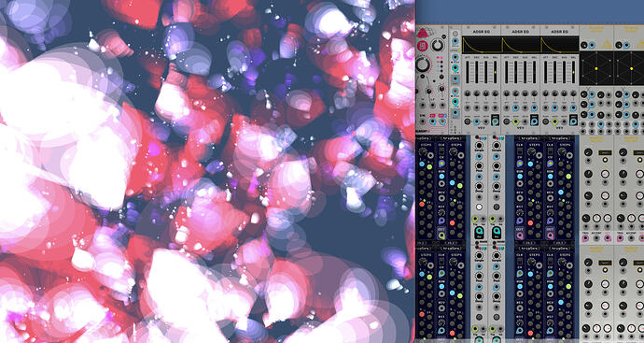Select the black-boxed ENV output jack on leftmost ADSR EG

(495, 121)
